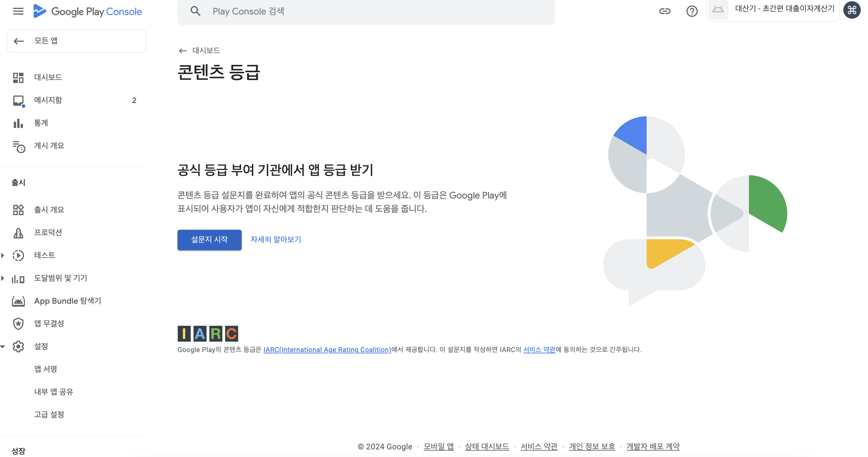Expand the 테스트 section arrow
This screenshot has width=868, height=457.
(x=3, y=255)
